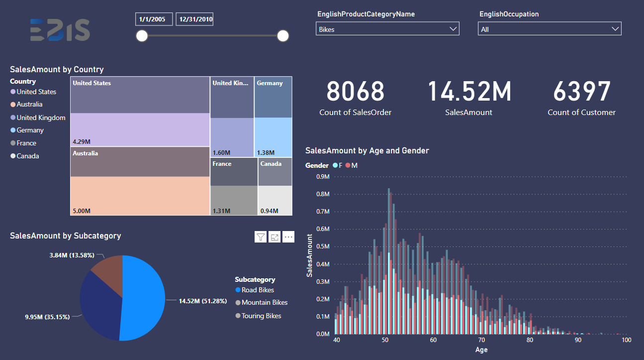Click the 8068 Count of SalesOrder card
Screen dimensions: 644x360
pyautogui.click(x=355, y=99)
